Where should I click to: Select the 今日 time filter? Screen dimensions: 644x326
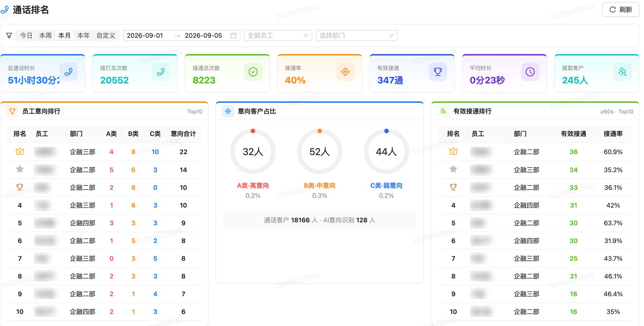[26, 35]
